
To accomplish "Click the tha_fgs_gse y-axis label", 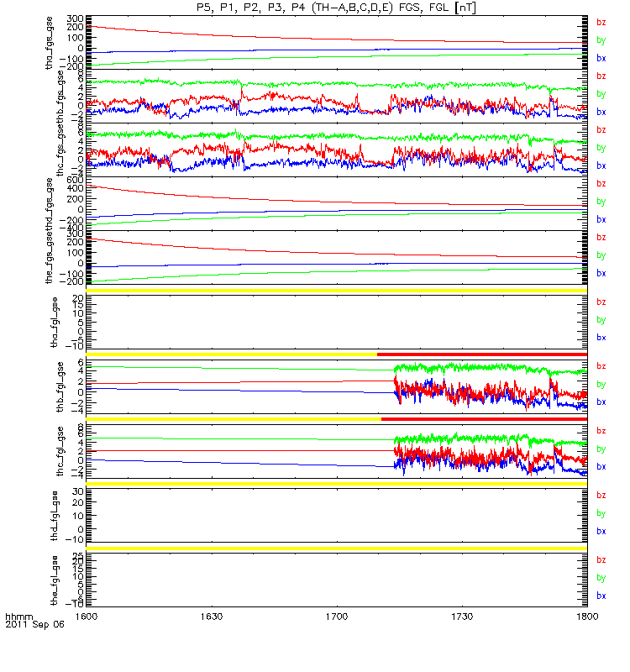I will [49, 43].
